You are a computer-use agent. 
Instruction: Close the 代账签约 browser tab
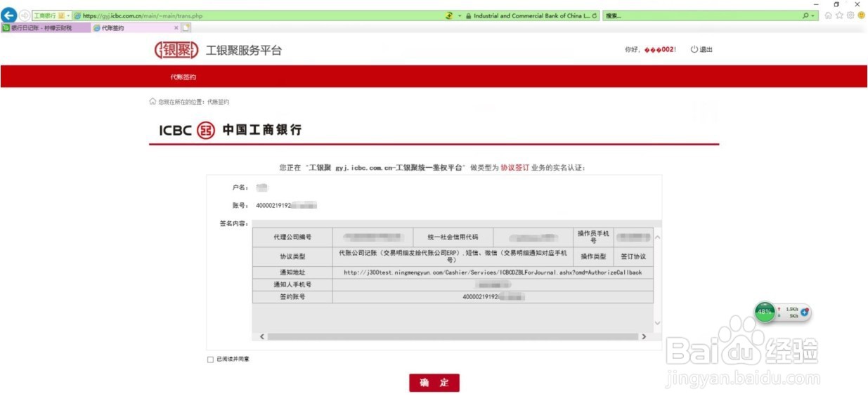point(176,28)
